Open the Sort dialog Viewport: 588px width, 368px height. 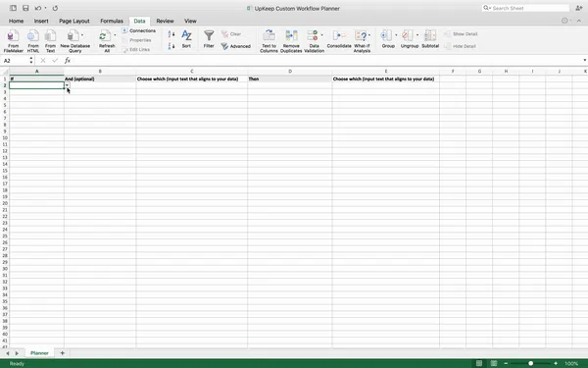[186, 39]
